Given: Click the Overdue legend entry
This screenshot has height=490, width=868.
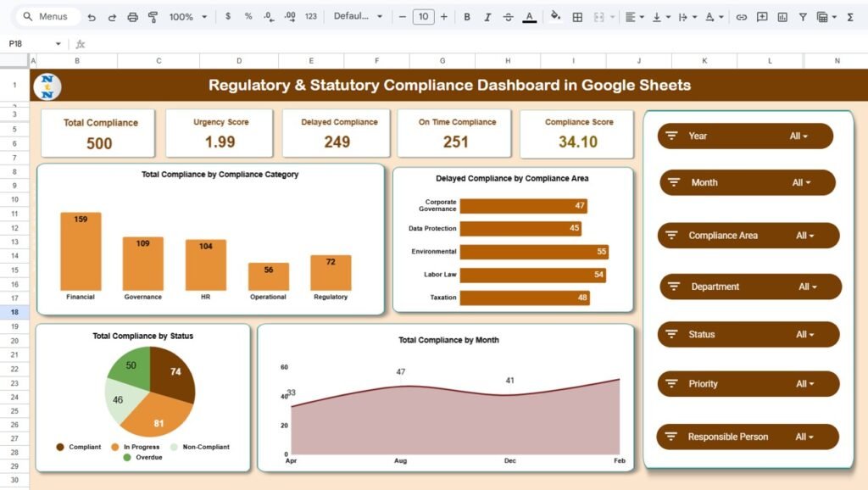Looking at the screenshot, I should point(142,457).
